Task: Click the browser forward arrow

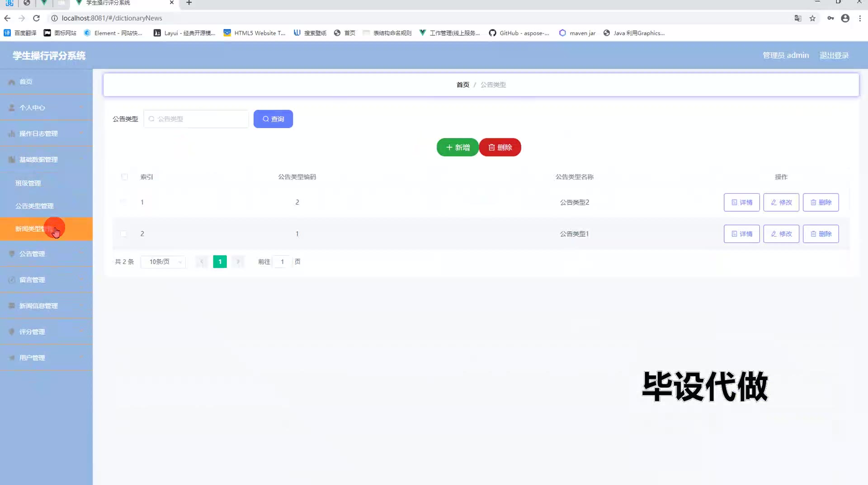Action: click(x=22, y=18)
